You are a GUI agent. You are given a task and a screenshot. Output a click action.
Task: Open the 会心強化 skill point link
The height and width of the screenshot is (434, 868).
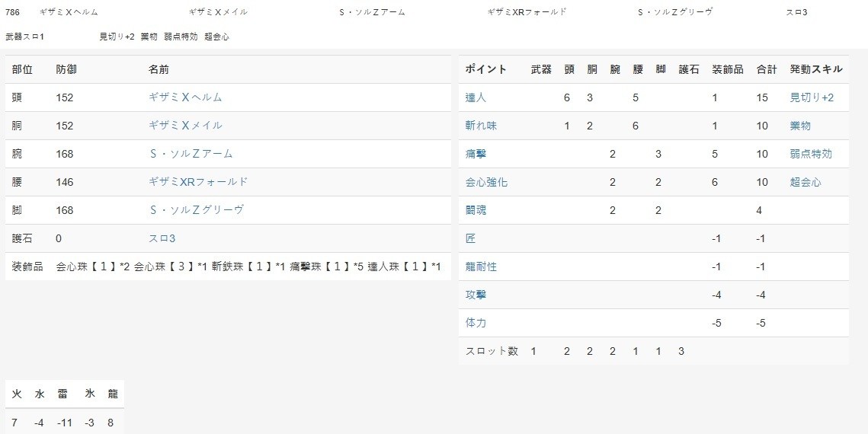(x=486, y=183)
